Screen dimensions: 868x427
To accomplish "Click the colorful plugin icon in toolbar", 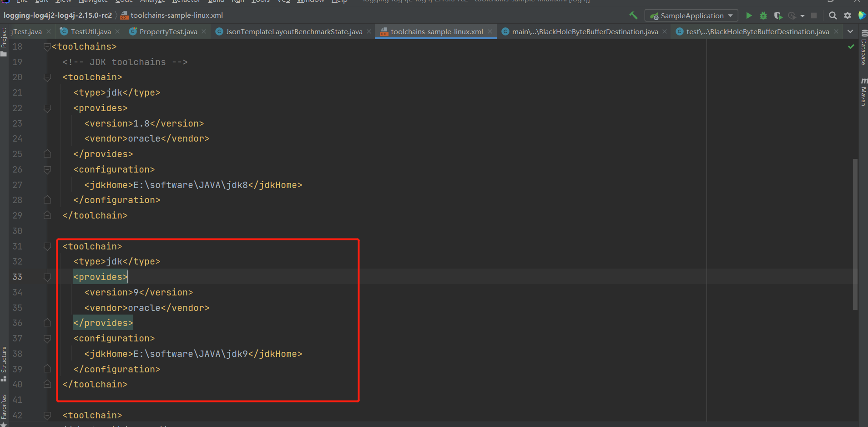I will pyautogui.click(x=862, y=15).
